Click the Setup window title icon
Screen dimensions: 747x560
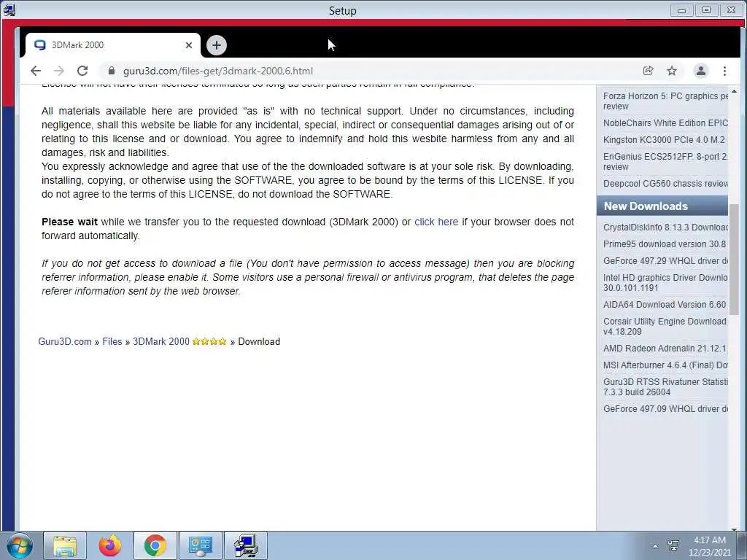[x=9, y=10]
